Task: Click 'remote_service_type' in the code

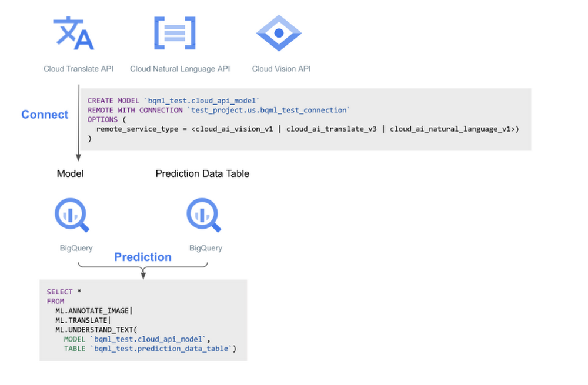Action: click(137, 129)
